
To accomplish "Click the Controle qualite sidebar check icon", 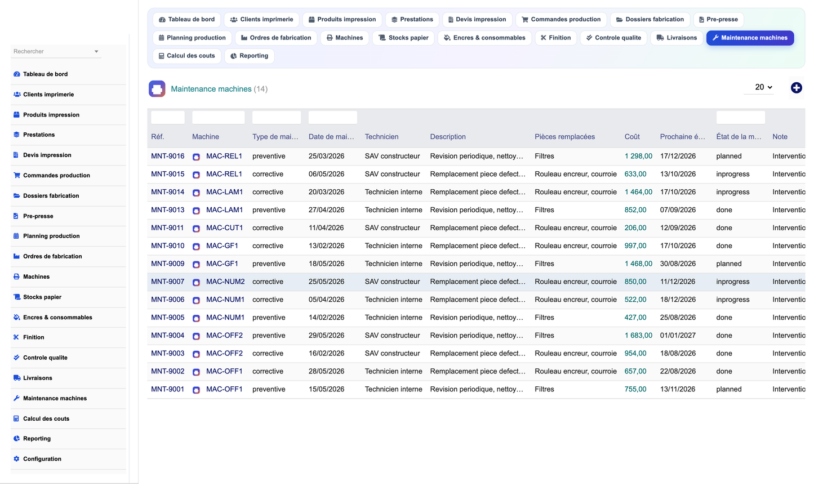I will click(x=17, y=358).
